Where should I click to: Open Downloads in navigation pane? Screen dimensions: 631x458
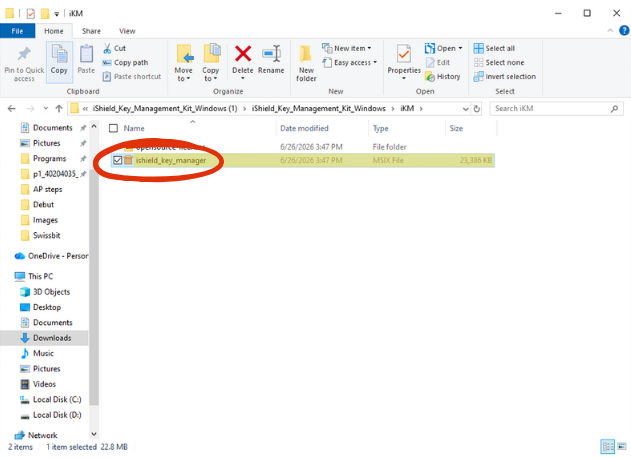click(x=52, y=338)
